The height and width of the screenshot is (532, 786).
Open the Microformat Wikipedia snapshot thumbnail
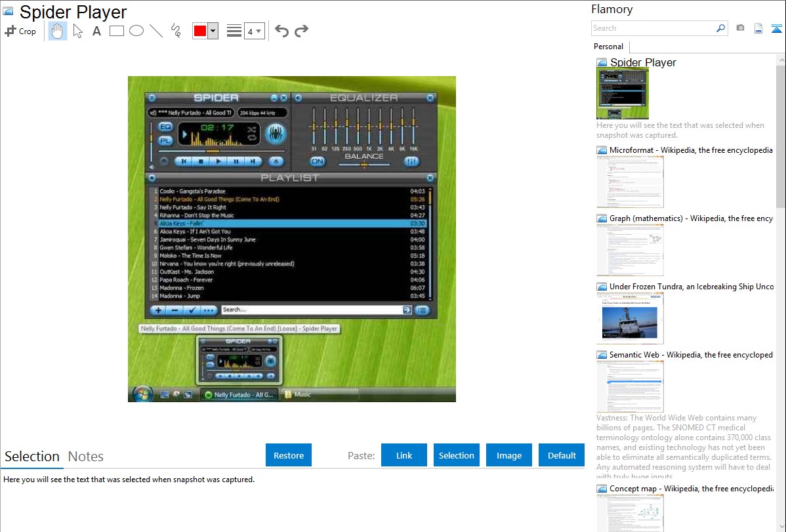tap(630, 182)
